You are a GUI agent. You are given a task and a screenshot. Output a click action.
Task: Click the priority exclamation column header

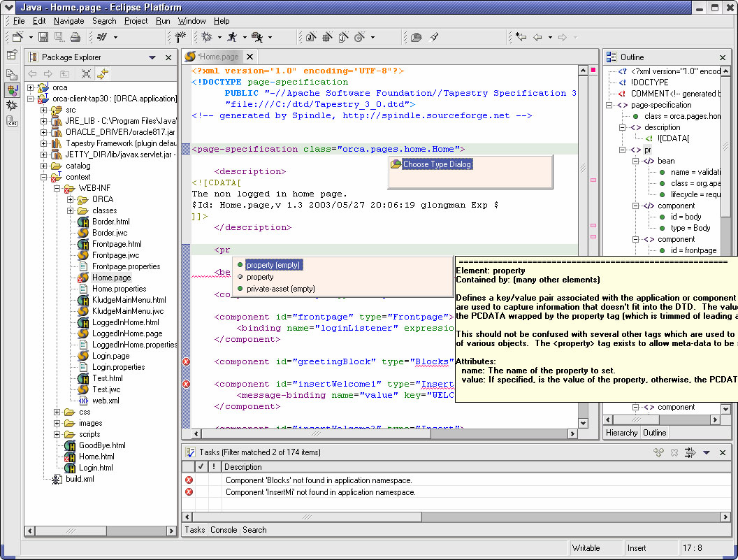(x=214, y=467)
